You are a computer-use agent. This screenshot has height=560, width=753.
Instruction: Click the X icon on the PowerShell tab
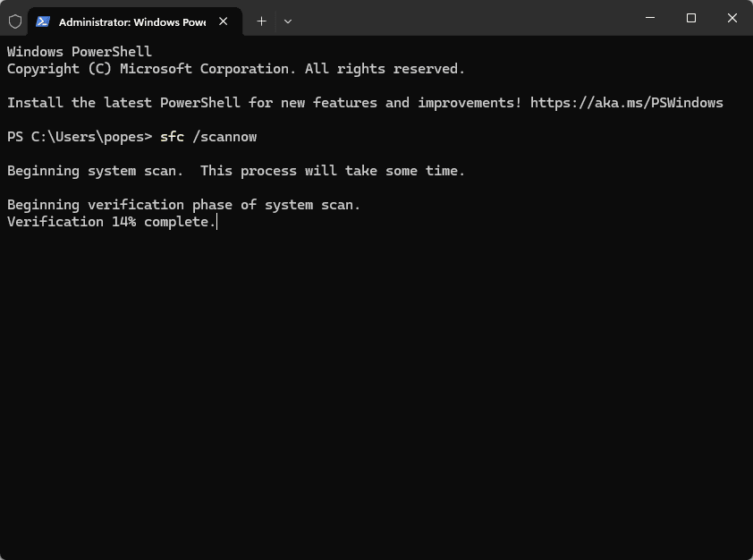223,21
